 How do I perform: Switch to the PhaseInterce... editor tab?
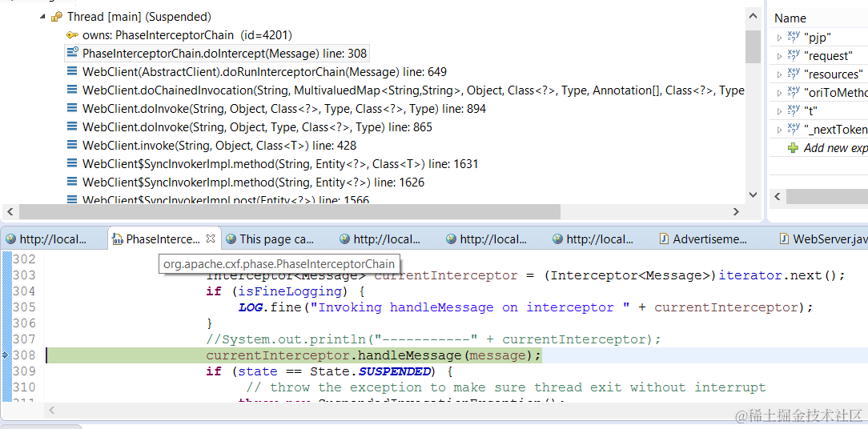point(163,239)
